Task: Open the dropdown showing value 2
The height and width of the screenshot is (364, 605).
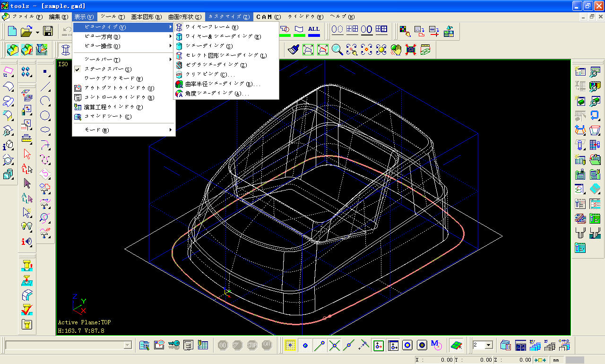Action: point(483,346)
